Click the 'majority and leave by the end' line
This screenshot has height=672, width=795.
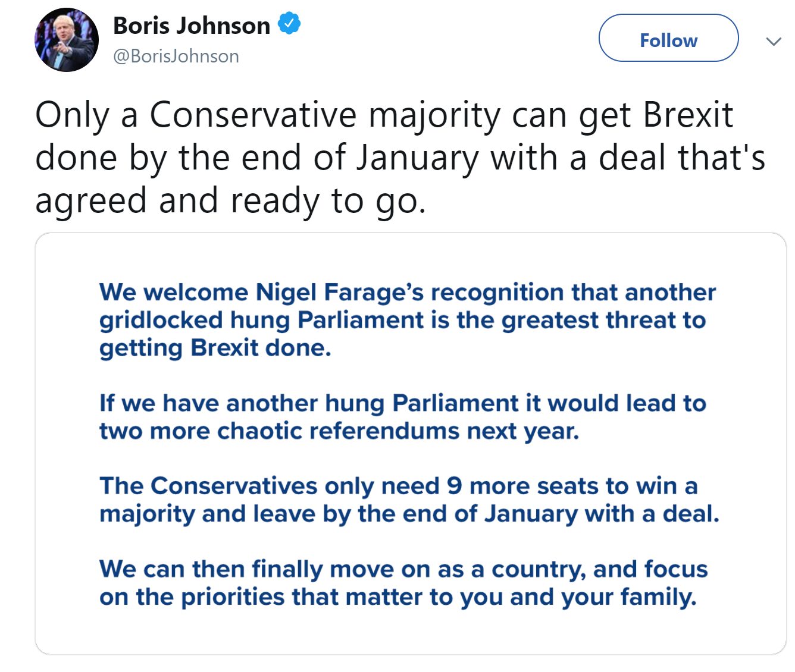tap(409, 513)
